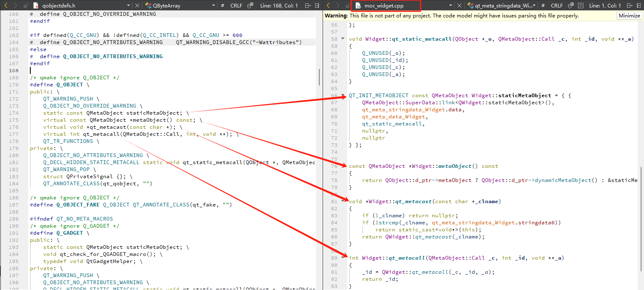Viewport: 644px width, 290px height.
Task: Change CRLF line endings in right editor
Action: 557,5
